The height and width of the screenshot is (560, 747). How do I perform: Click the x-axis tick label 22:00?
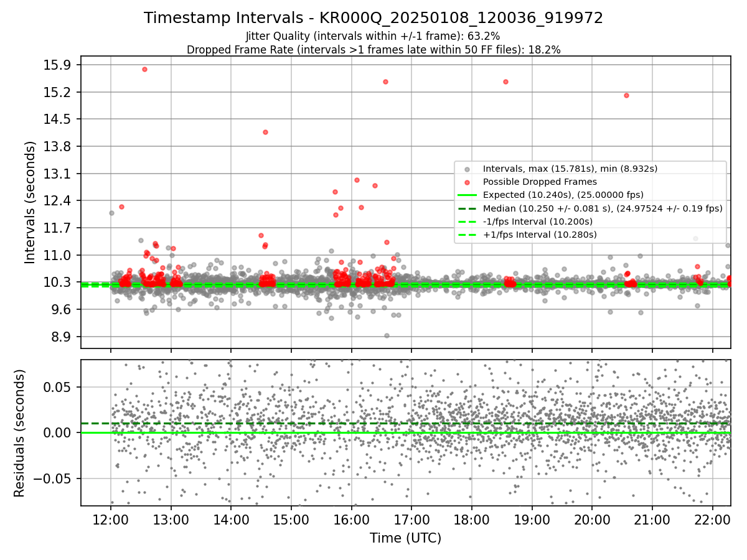(712, 519)
